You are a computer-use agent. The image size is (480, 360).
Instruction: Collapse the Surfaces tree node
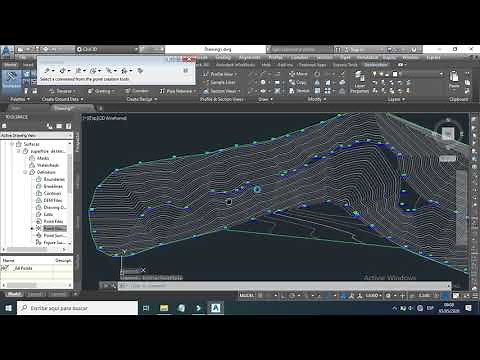[x=12, y=144]
